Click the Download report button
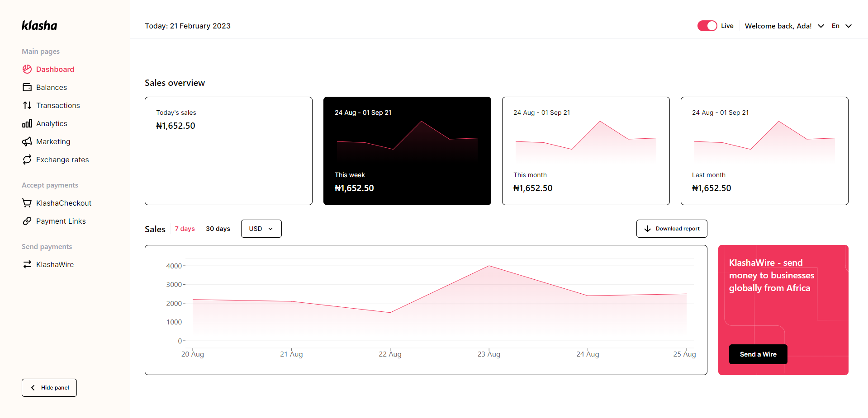 coord(671,228)
